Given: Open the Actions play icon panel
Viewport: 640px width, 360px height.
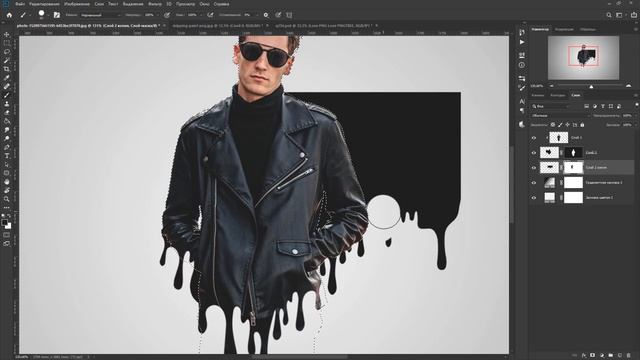Looking at the screenshot, I should (x=522, y=42).
